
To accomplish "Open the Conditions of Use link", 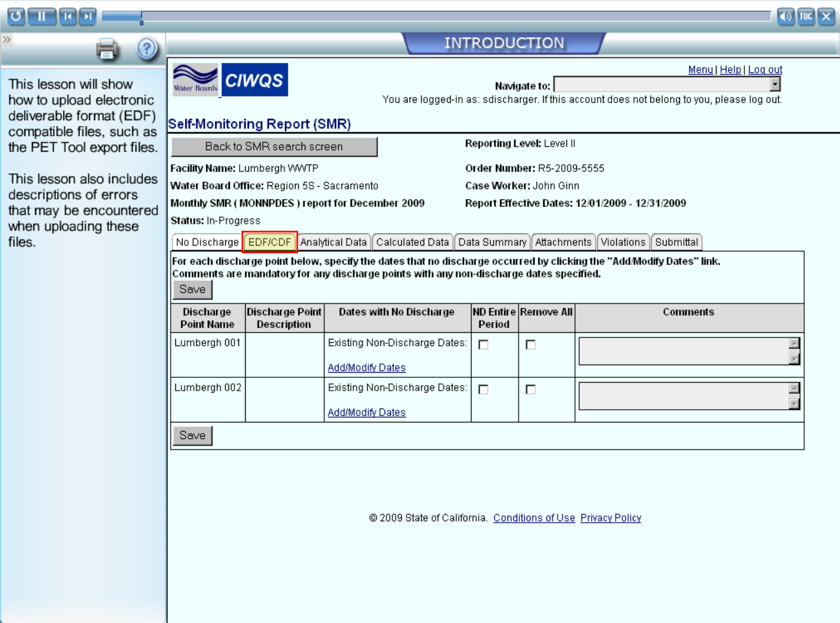I will pyautogui.click(x=534, y=518).
